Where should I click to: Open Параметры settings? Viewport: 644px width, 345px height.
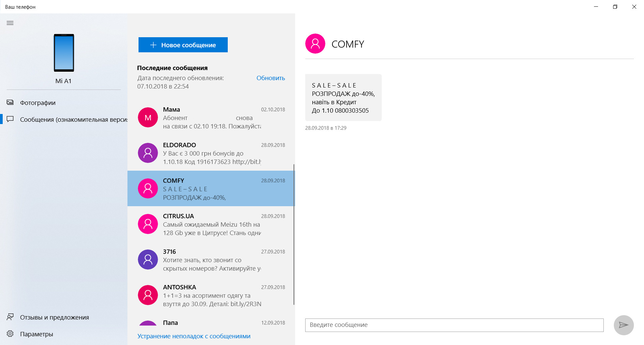coord(37,334)
